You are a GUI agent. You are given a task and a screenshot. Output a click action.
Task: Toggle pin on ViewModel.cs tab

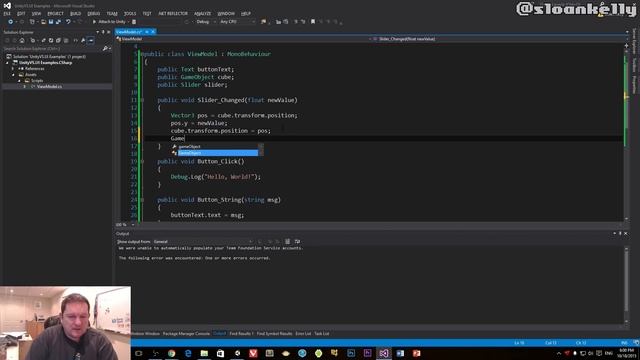pos(147,31)
